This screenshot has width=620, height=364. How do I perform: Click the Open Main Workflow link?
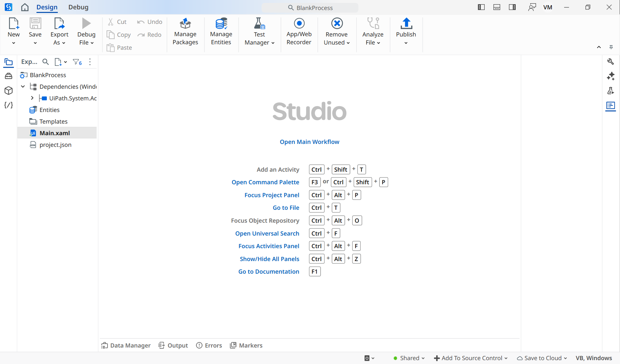pos(309,142)
